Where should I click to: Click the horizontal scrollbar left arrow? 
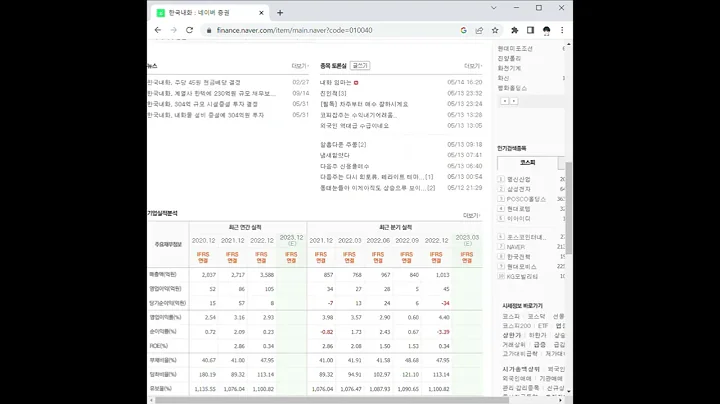point(152,400)
